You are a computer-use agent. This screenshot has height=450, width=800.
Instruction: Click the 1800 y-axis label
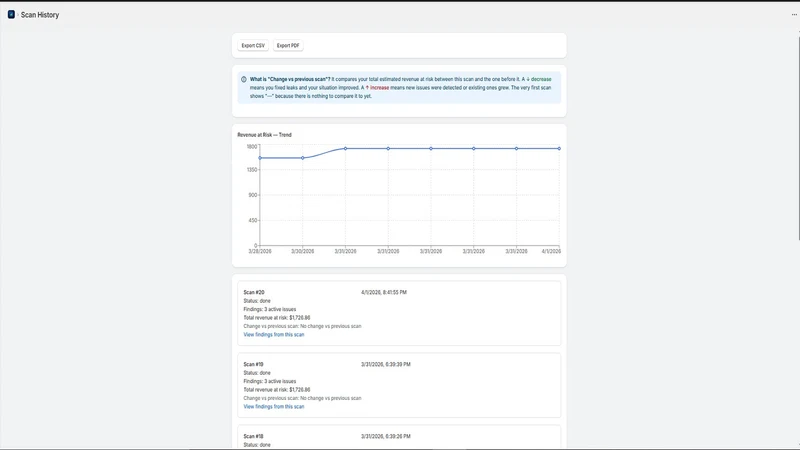coord(252,146)
